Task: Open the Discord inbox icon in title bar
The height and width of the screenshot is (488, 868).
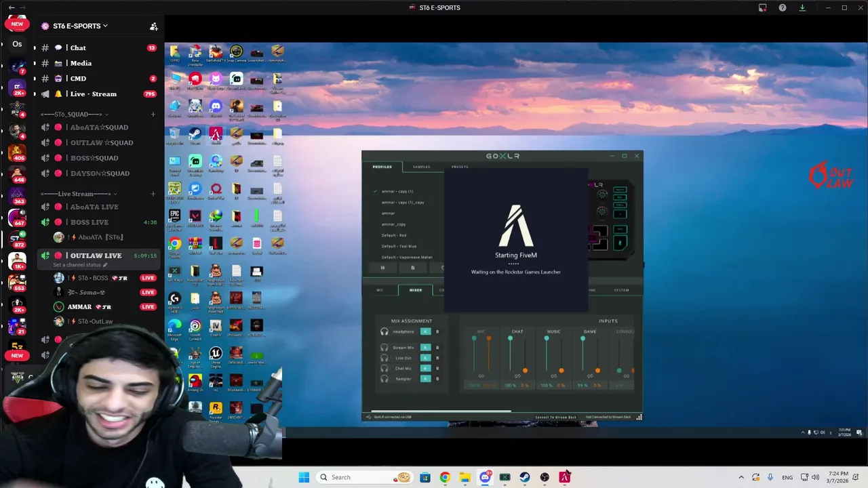Action: [763, 7]
